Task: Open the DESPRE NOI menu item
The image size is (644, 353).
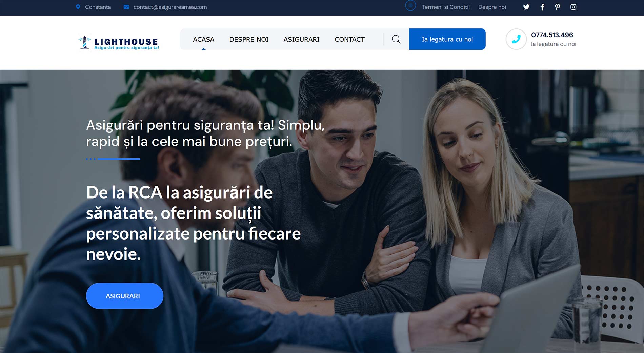Action: click(249, 39)
